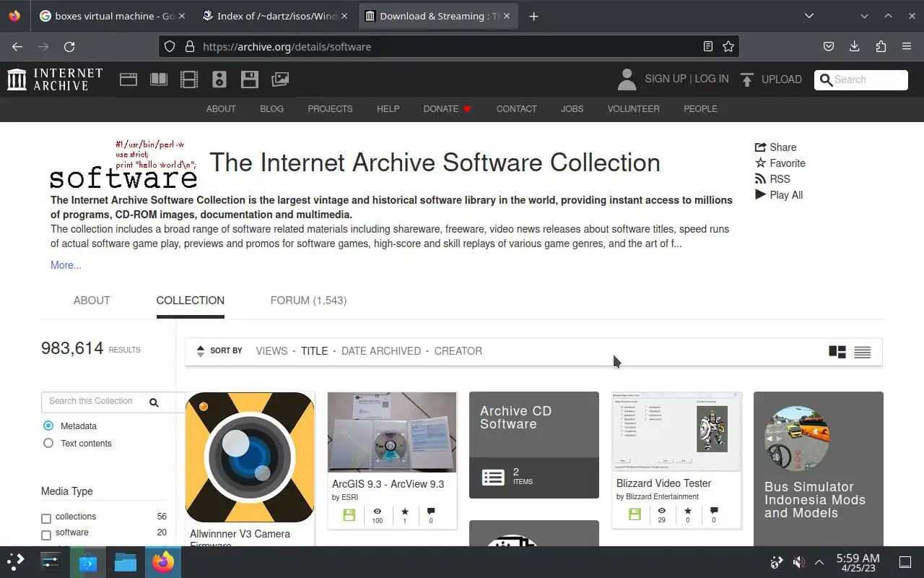Bookmark this page with the star icon
Image resolution: width=924 pixels, height=578 pixels.
point(728,46)
